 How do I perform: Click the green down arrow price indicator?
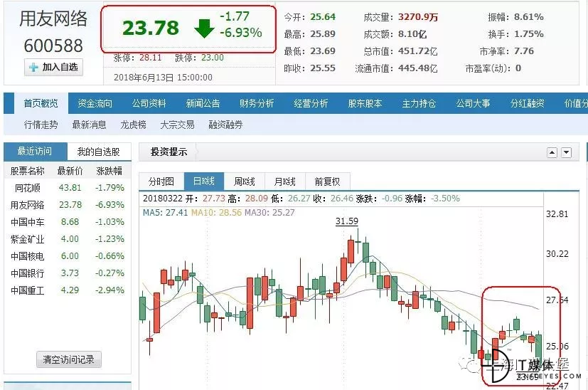coord(204,28)
